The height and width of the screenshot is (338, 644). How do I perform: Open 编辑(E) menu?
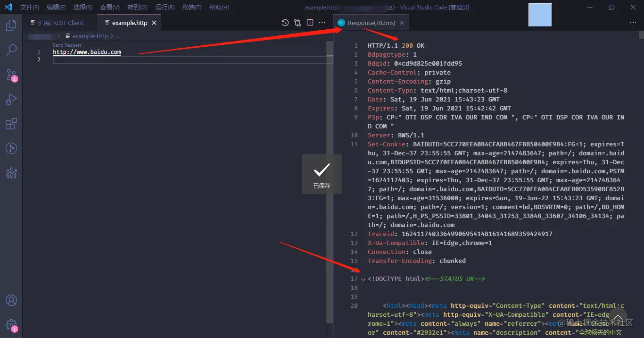pos(56,8)
